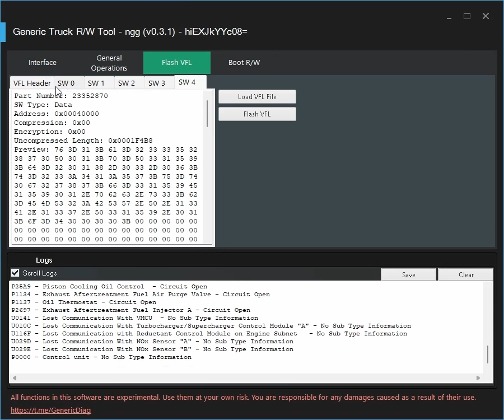Viewport: 504px width, 420px height.
Task: Switch to General Operations tab
Action: pyautogui.click(x=109, y=63)
